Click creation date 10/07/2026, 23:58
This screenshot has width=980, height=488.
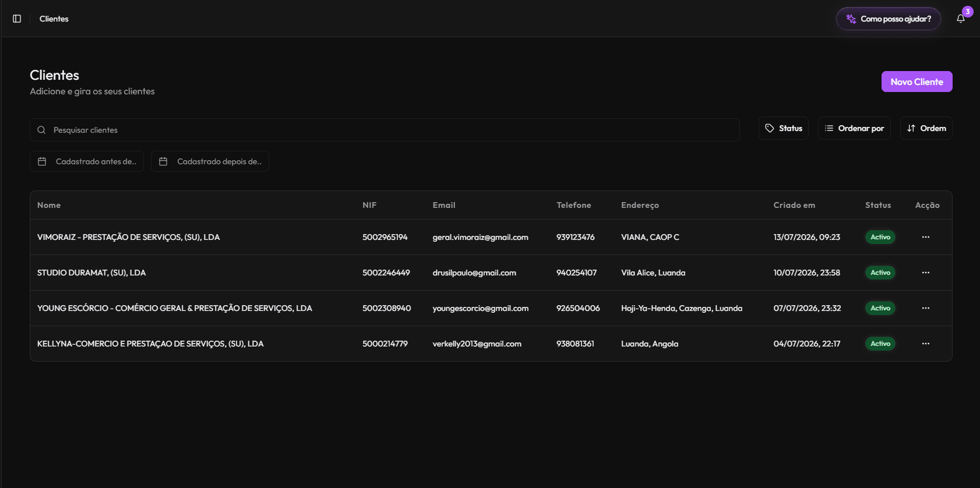point(807,273)
